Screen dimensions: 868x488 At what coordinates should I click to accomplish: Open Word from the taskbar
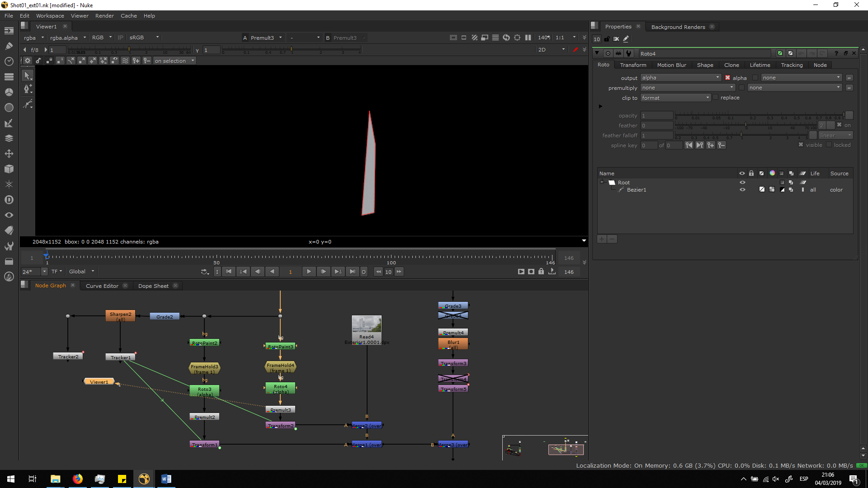(x=166, y=479)
